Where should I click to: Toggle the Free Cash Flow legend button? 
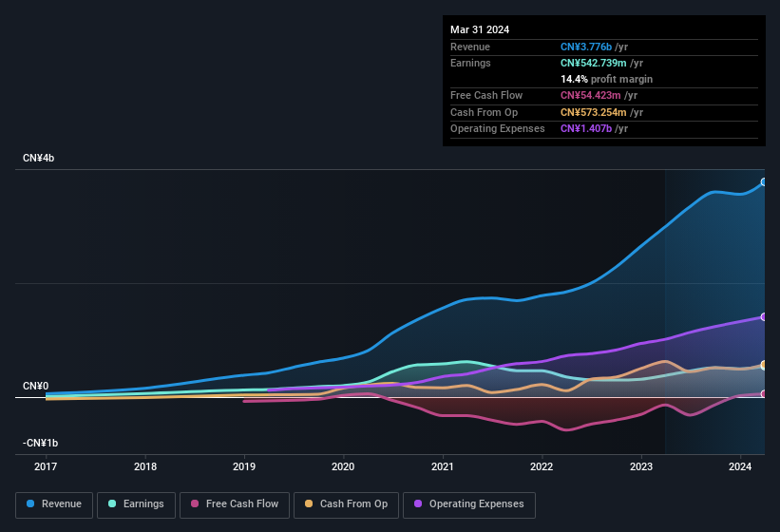pyautogui.click(x=235, y=504)
